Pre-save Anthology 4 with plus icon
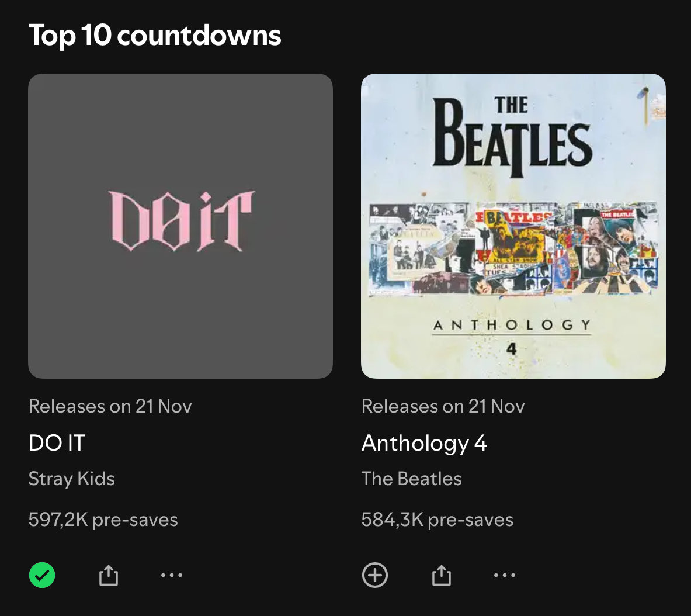 [x=375, y=576]
